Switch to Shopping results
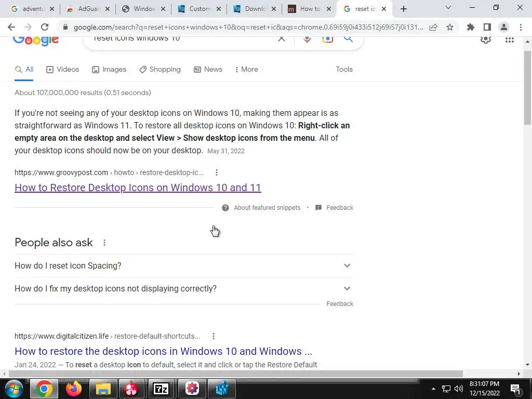 click(160, 69)
